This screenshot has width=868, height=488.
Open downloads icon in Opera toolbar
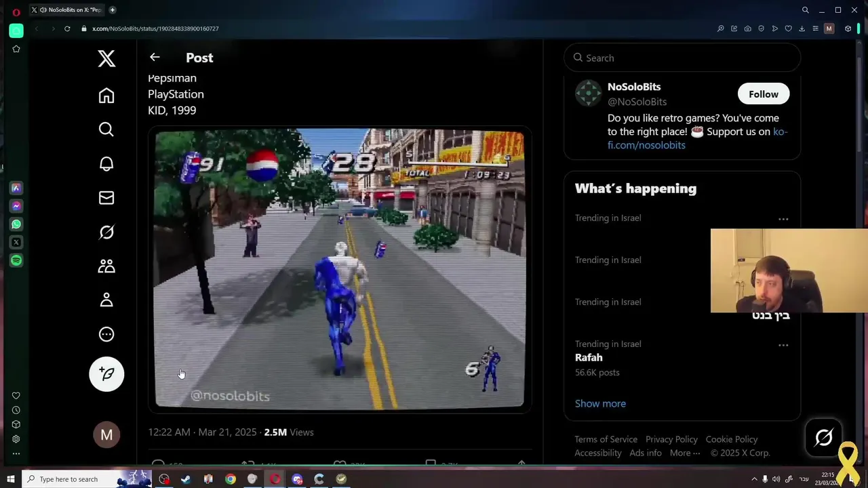pyautogui.click(x=802, y=28)
